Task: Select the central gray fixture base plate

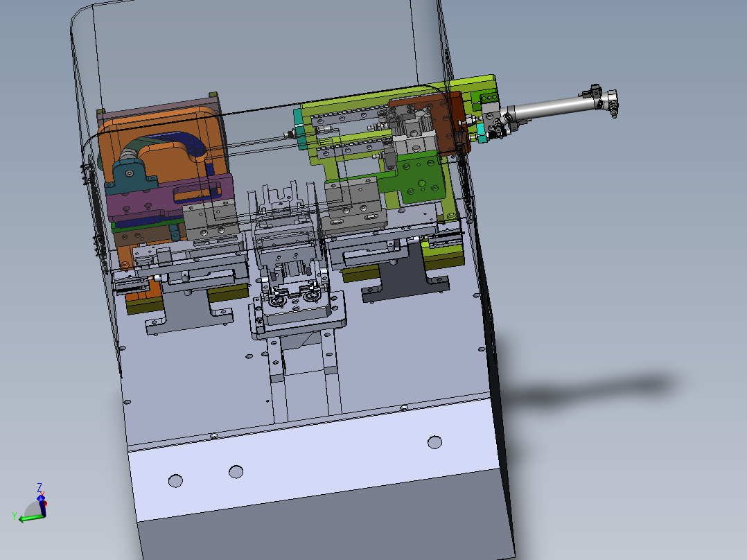Action: (298, 320)
